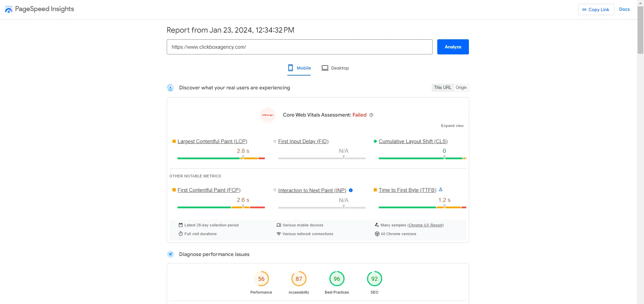644x304 pixels.
Task: Click the TTFB distribution bar
Action: tap(422, 208)
